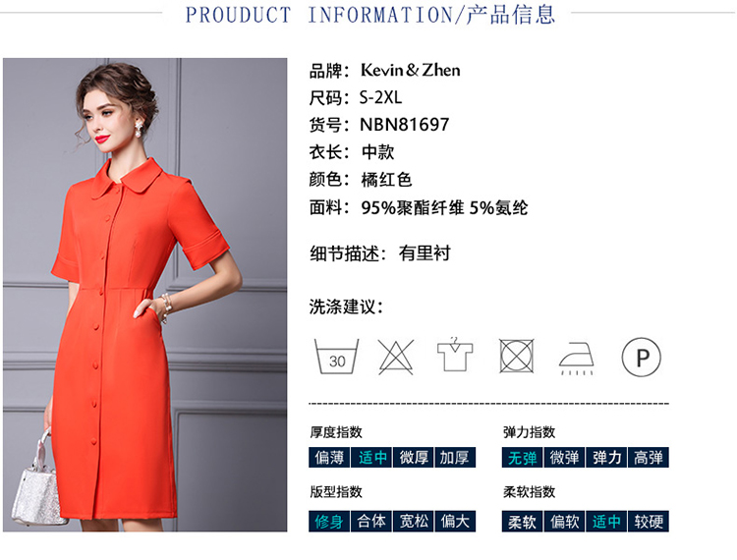Click the do-not-tumble-dry crossed square icon

coord(516,356)
